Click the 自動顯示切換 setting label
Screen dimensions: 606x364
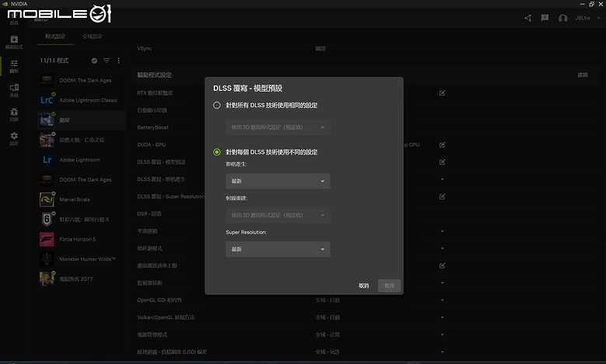point(152,110)
